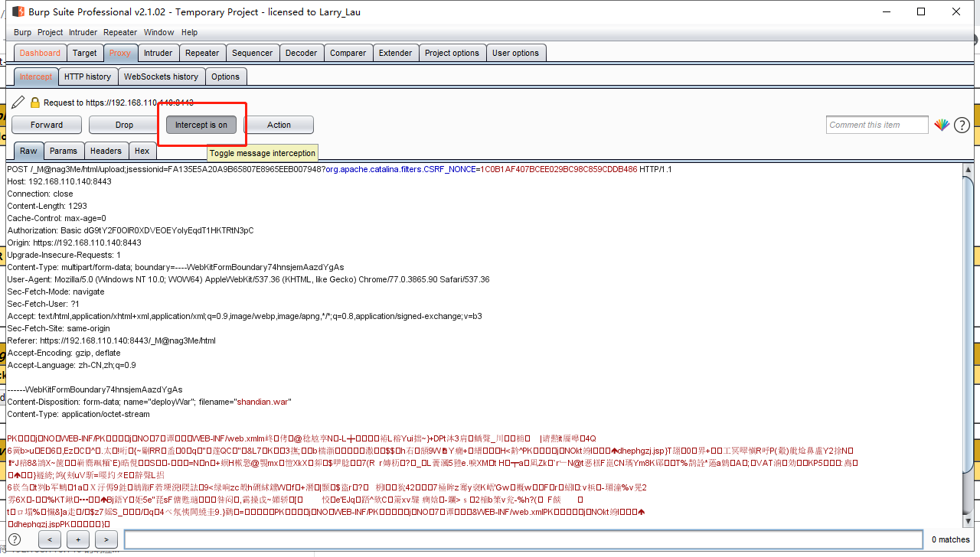Click the 'Comment this item' field
Viewport: 980px width, 557px height.
[877, 125]
